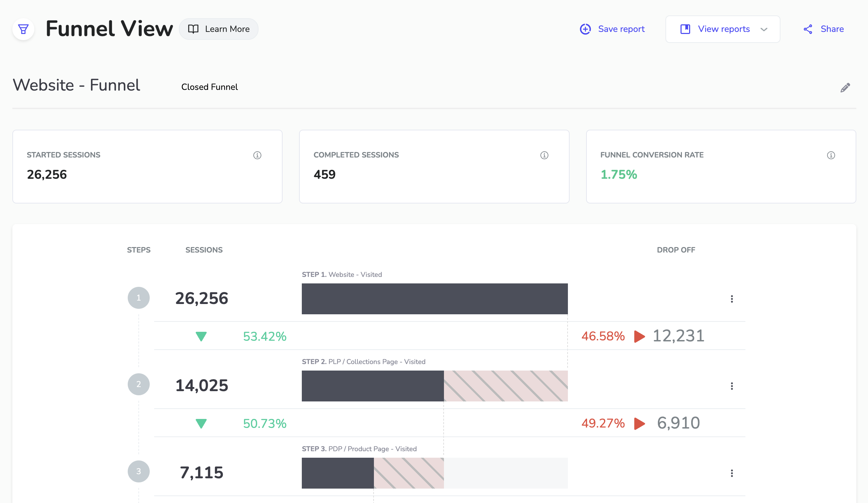Open the three-dot menu for Step 2
Image resolution: width=868 pixels, height=503 pixels.
point(732,386)
